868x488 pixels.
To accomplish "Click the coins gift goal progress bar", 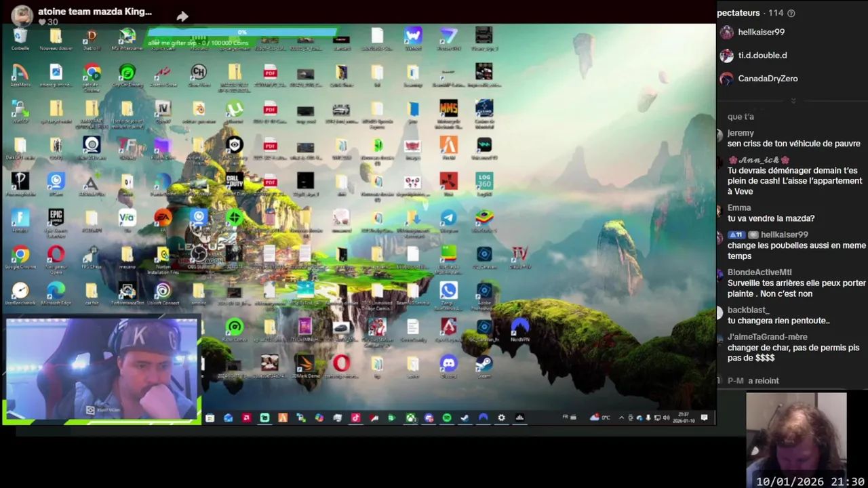I will 242,32.
